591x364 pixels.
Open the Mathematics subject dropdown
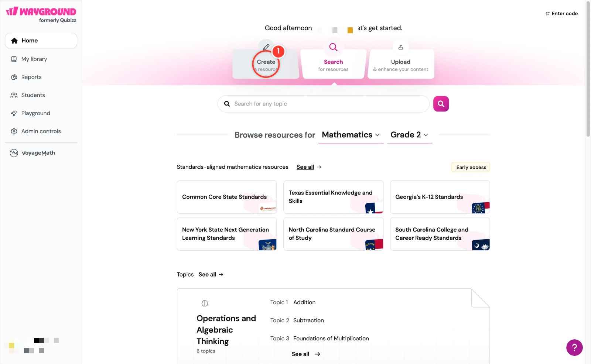tap(351, 135)
